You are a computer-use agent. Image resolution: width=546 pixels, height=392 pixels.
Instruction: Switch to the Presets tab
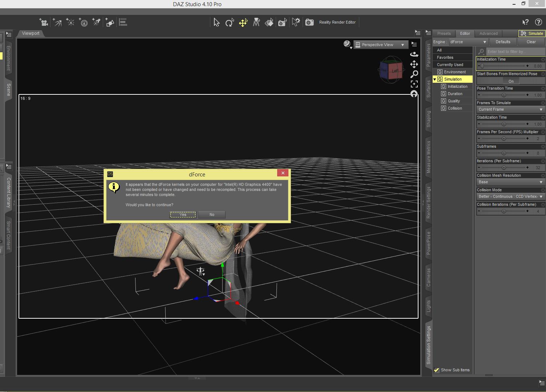click(x=444, y=33)
